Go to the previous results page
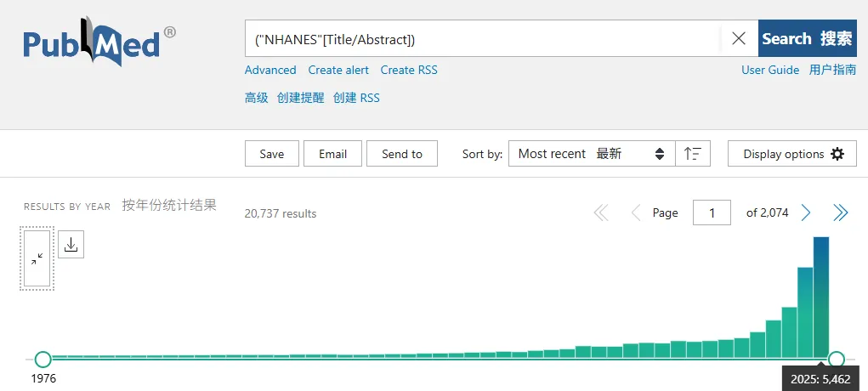Viewport: 868px width, 391px height. (x=636, y=212)
